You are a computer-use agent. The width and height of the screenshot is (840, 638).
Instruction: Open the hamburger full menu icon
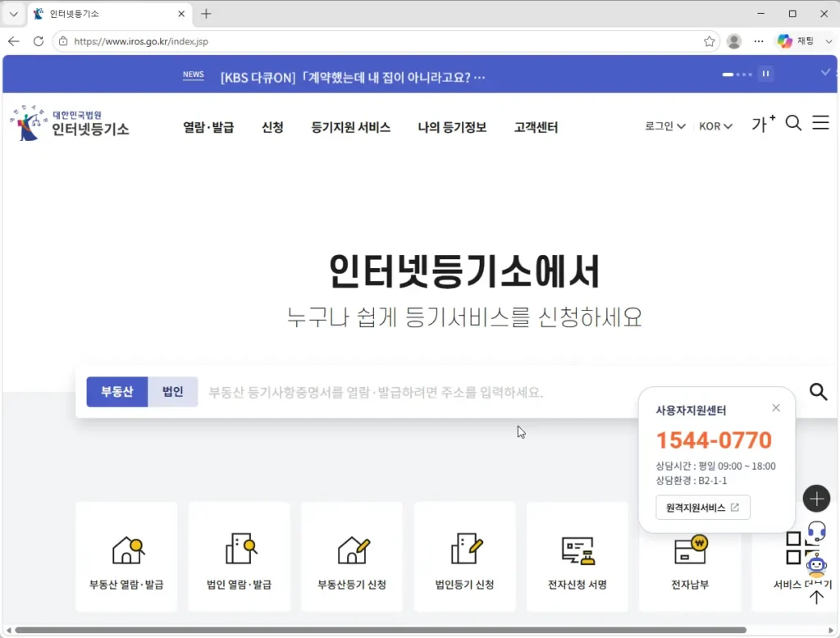click(820, 123)
